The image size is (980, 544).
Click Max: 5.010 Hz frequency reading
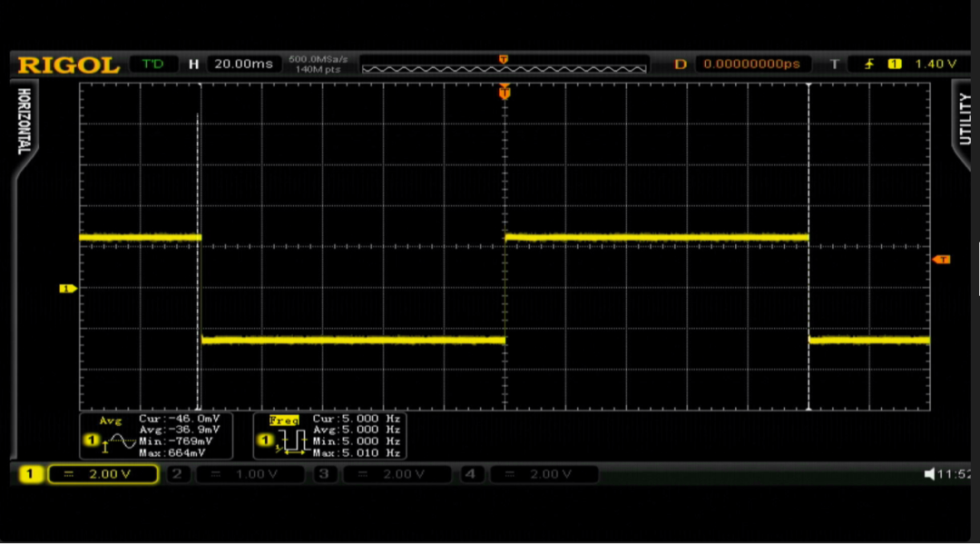[x=357, y=452]
